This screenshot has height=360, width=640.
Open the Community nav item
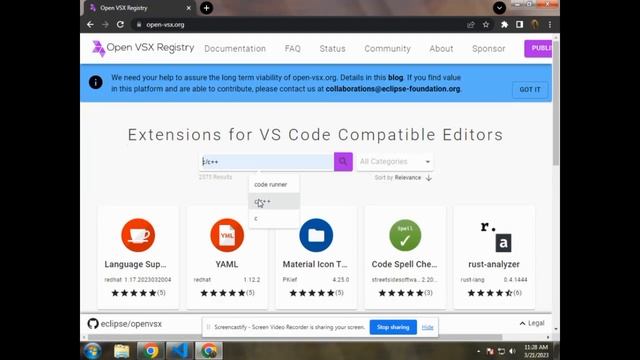click(x=387, y=49)
